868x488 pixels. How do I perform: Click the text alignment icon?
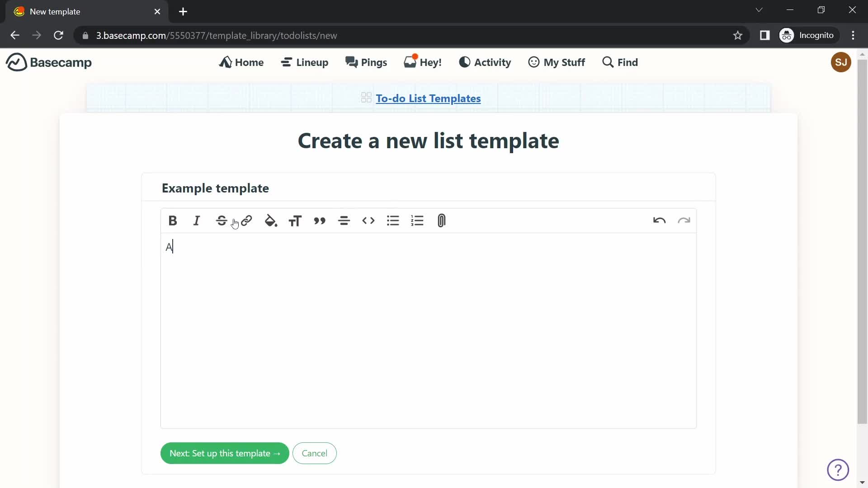pos(344,221)
